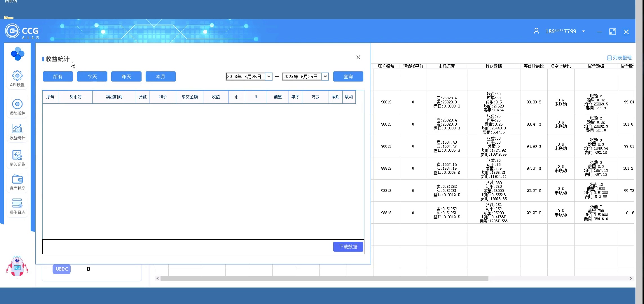
Task: Click the 查询 button
Action: [348, 77]
